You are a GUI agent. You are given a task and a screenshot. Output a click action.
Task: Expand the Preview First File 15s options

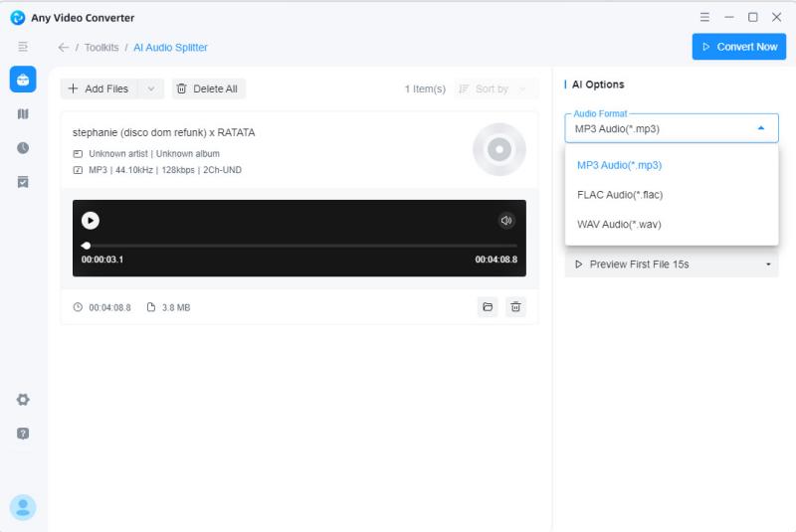click(768, 265)
